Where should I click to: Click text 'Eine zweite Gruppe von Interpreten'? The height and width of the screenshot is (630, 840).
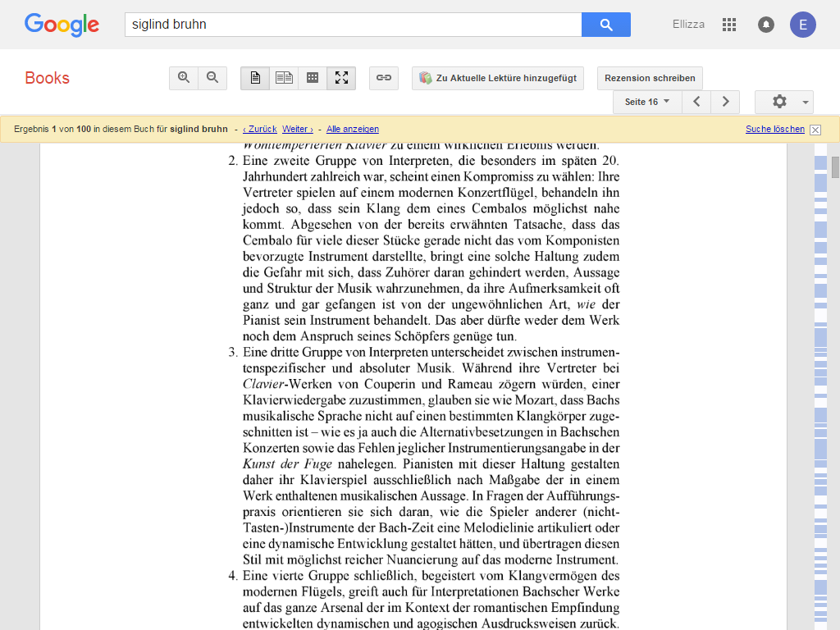click(348, 161)
